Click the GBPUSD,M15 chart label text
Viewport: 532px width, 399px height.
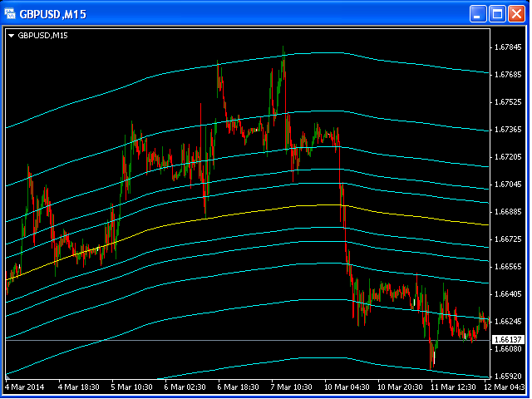(x=42, y=35)
